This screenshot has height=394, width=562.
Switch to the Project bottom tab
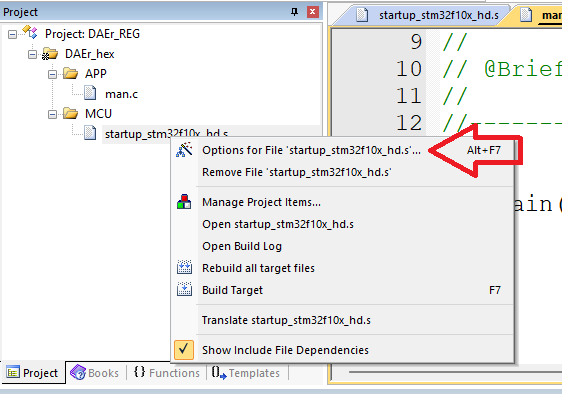33,373
